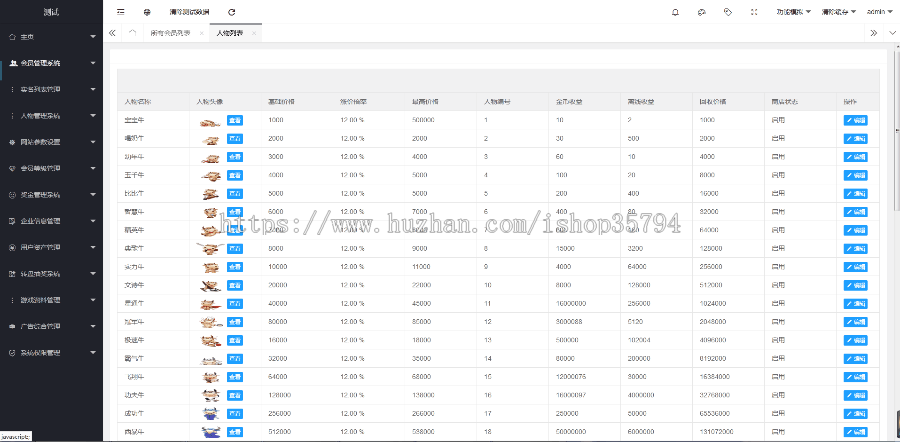Click the theme palette icon
The image size is (900, 442).
point(702,12)
